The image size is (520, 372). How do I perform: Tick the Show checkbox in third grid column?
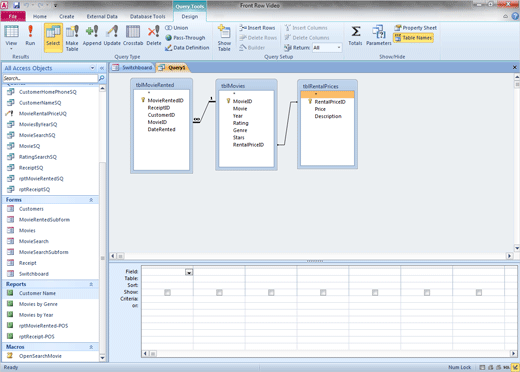(x=271, y=292)
